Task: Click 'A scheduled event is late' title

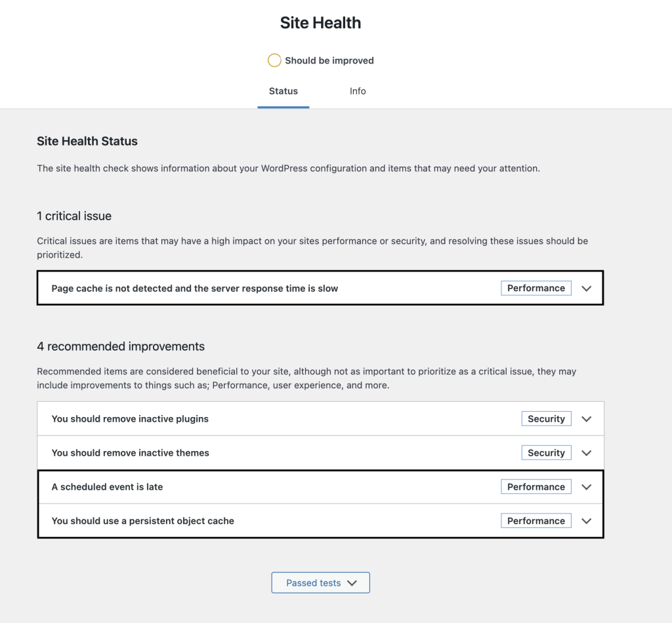Action: (x=107, y=487)
